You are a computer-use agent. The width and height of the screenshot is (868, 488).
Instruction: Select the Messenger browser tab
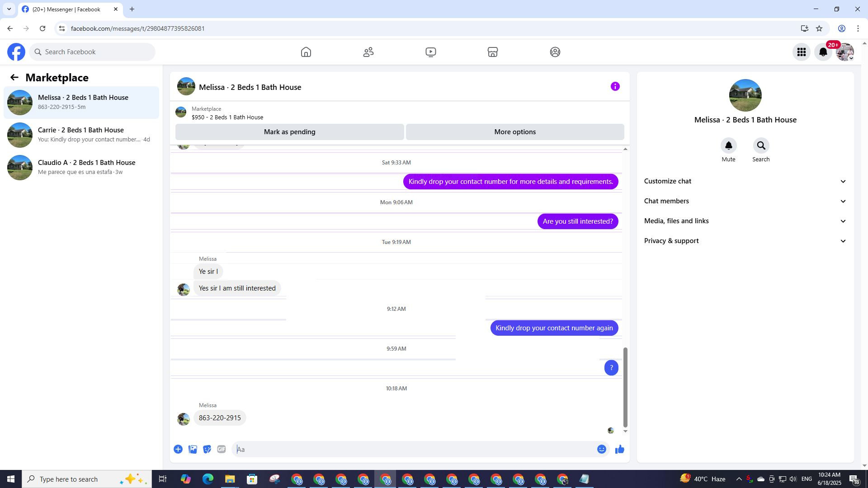[x=70, y=9]
